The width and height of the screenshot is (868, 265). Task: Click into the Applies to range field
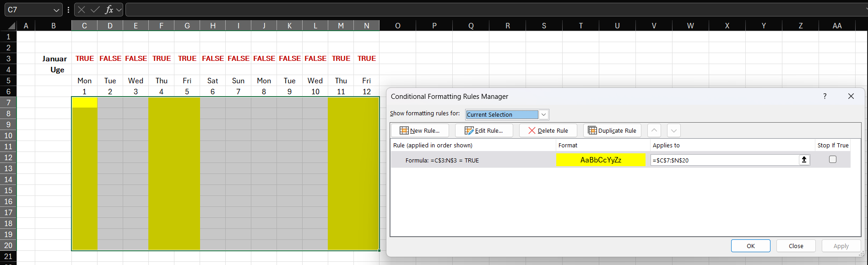click(725, 160)
